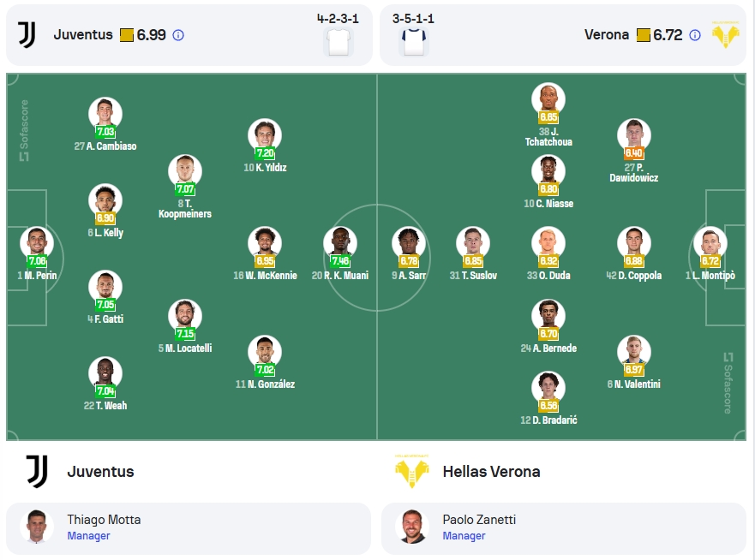Viewport: 755px width, 560px height.
Task: Click the Juventus 6.99 rating badge
Action: pyautogui.click(x=143, y=35)
